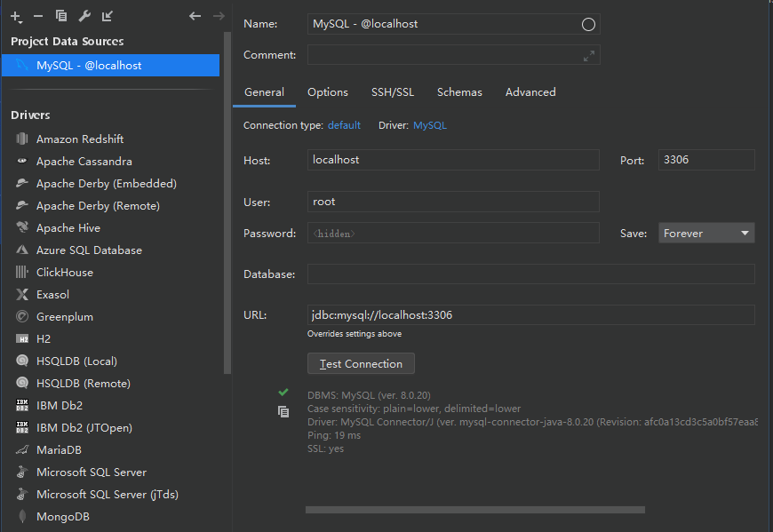Viewport: 773px width, 532px height.
Task: Choose MongoDB driver icon
Action: click(x=22, y=516)
